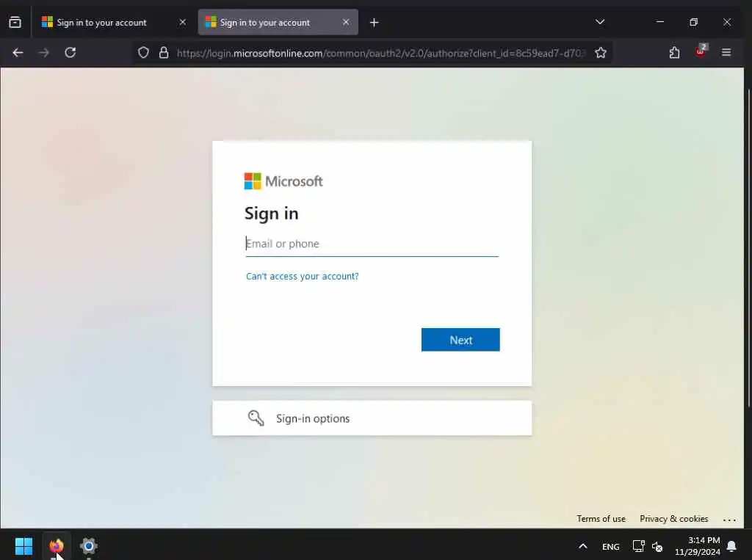Show hidden tray icons chevron
Image resolution: width=752 pixels, height=560 pixels.
pyautogui.click(x=582, y=546)
